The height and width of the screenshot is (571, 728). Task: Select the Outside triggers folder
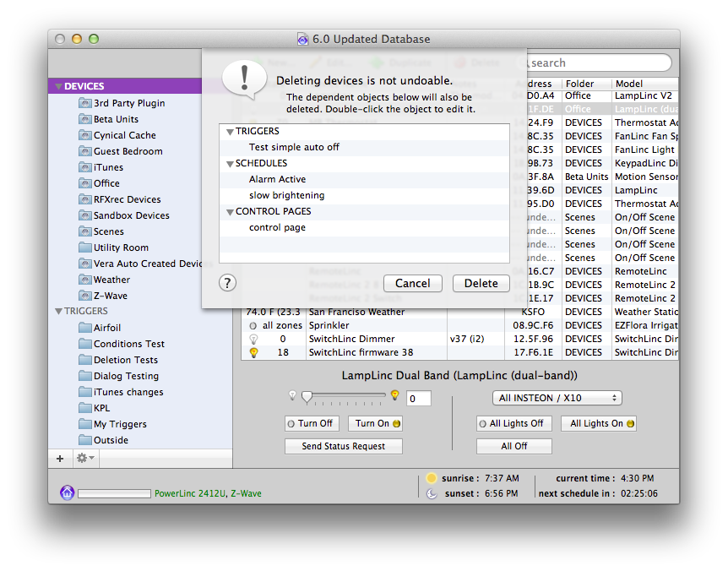pos(111,440)
